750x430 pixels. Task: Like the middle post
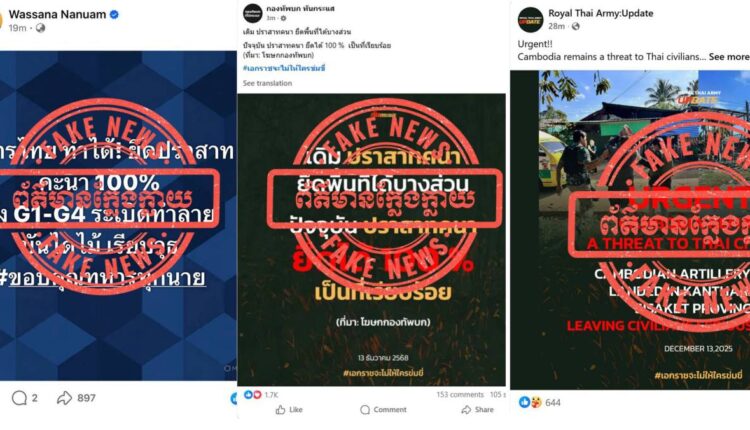click(289, 409)
